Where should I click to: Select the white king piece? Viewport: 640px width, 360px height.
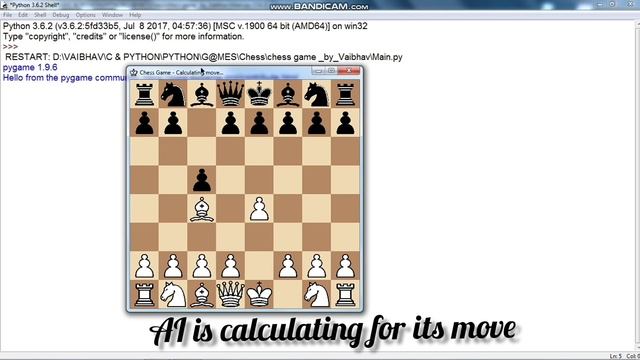259,294
